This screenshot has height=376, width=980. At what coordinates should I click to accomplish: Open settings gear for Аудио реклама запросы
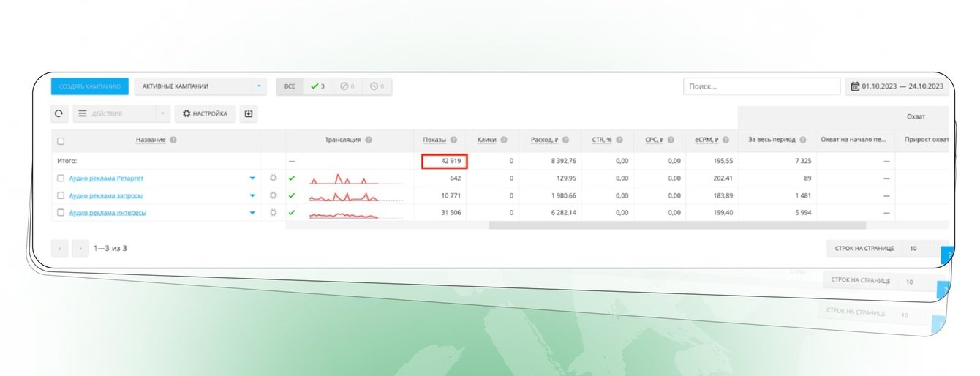click(x=274, y=195)
